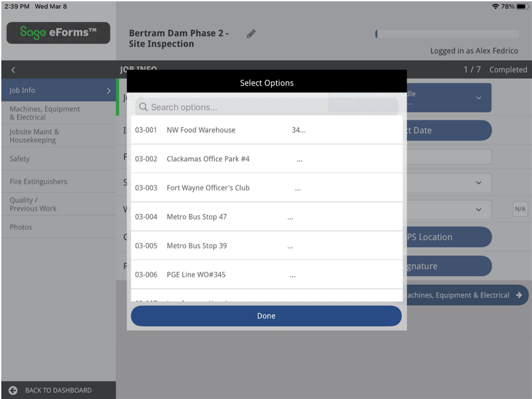Viewport: 532px width, 399px height.
Task: Select Job Info section in sidebar
Action: pos(59,91)
